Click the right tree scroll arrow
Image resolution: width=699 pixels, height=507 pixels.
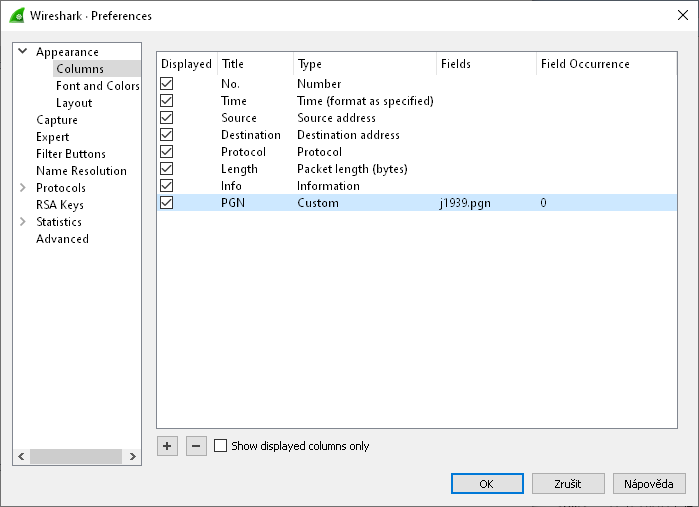132,456
